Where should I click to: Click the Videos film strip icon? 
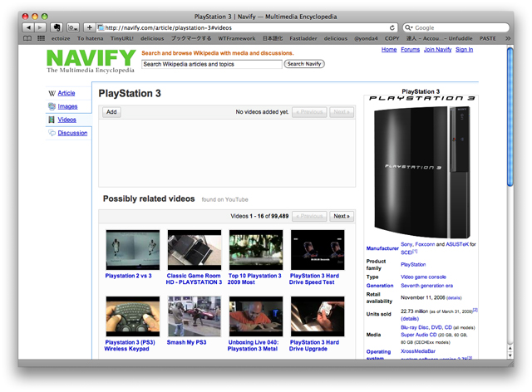click(52, 120)
